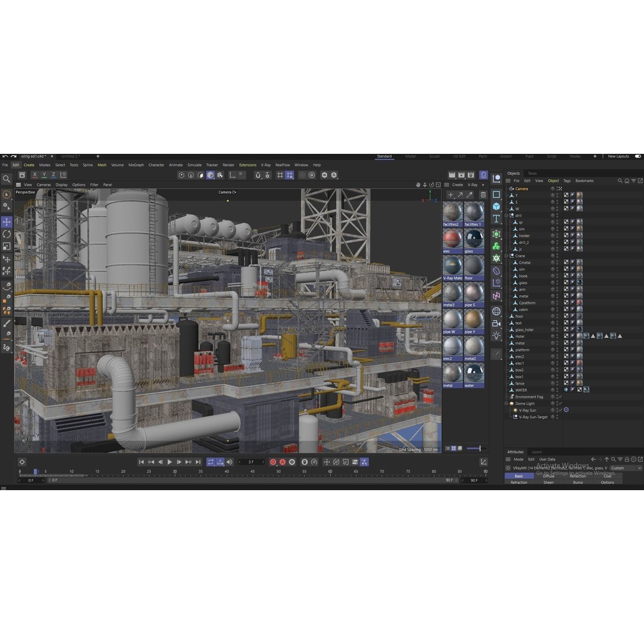Toggle the Dome Light enable checkmark
Viewport: 644px width, 644px height.
[x=561, y=404]
